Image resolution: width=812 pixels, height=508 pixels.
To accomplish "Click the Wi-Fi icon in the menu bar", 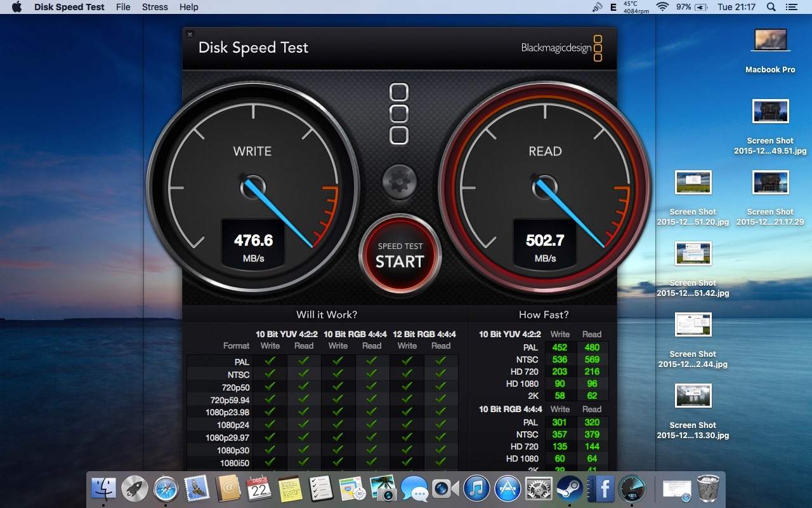I will 662,7.
